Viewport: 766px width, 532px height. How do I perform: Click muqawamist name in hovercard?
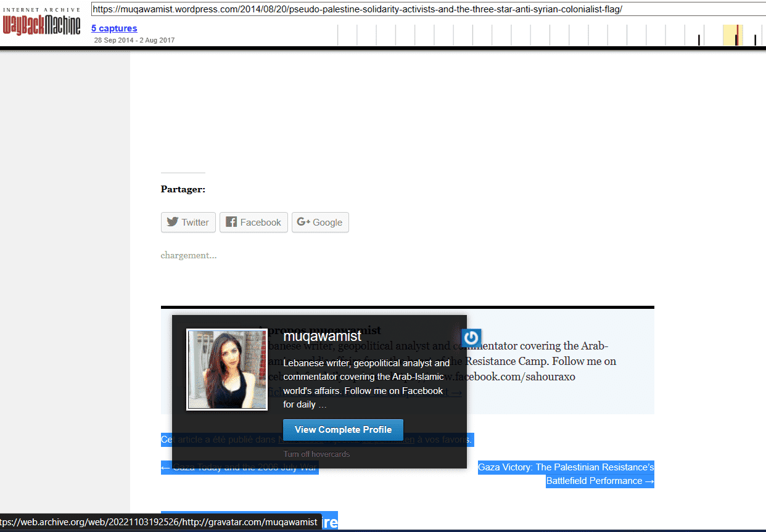(x=323, y=337)
